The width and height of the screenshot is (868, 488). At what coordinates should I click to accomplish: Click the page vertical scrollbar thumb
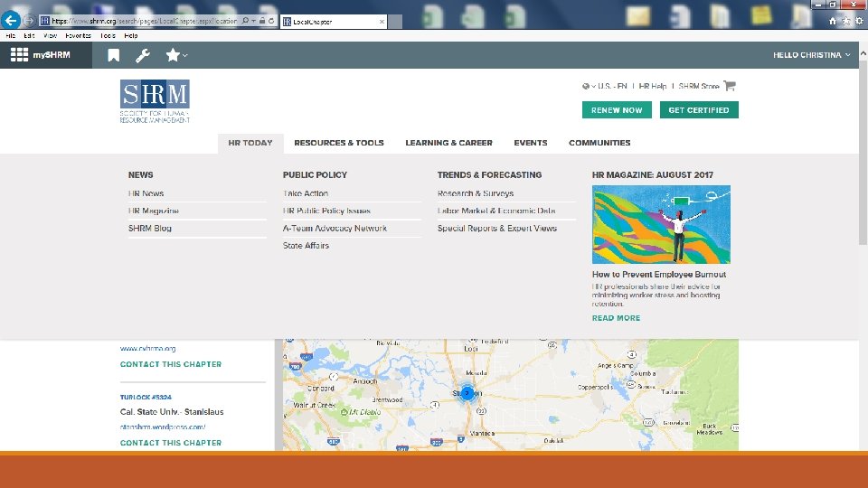(x=863, y=152)
